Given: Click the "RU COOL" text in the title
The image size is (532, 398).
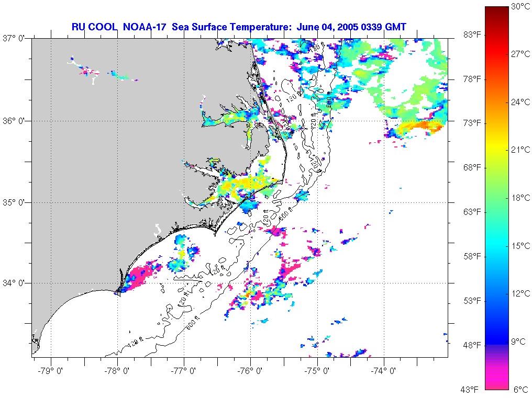Looking at the screenshot, I should (94, 27).
